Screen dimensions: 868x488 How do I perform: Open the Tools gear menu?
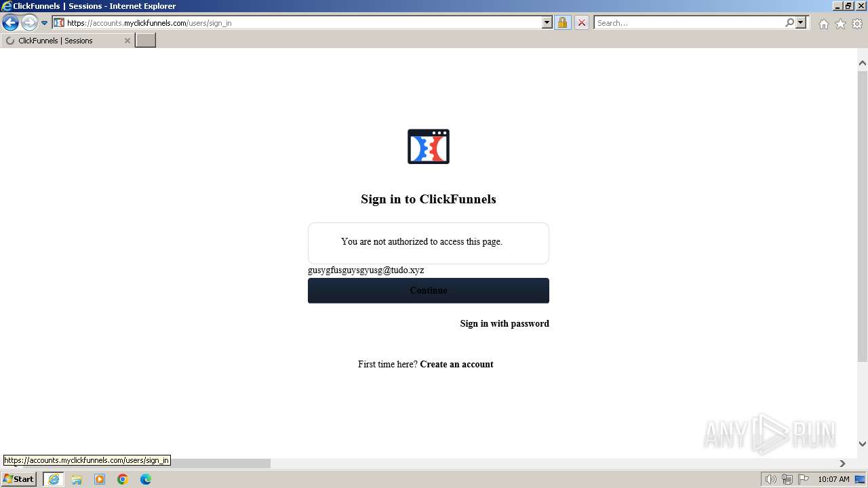click(x=857, y=24)
